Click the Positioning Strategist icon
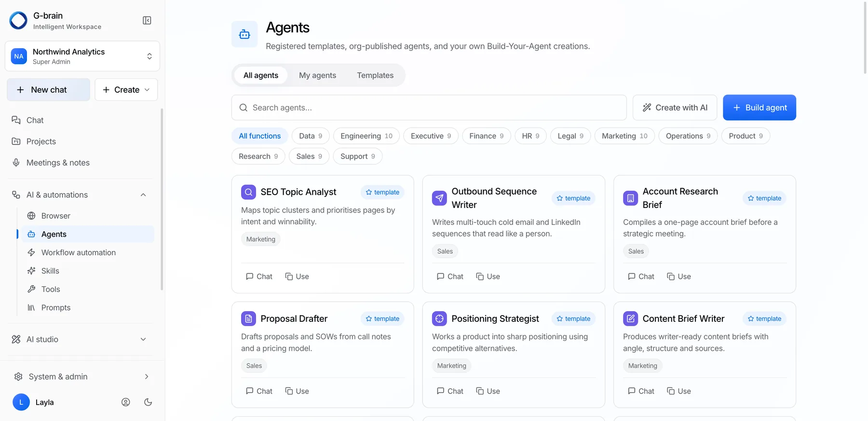Viewport: 868px width, 421px height. (x=439, y=318)
